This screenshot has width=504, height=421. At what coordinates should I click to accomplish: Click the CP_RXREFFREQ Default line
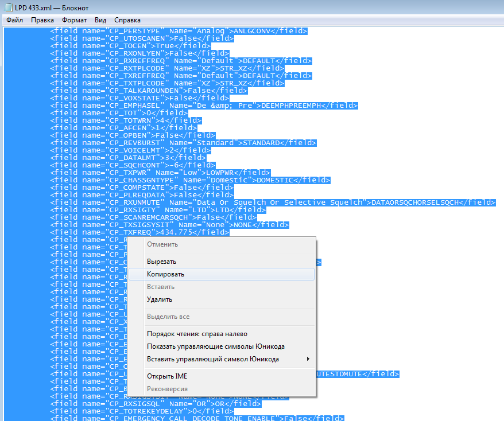pos(181,61)
